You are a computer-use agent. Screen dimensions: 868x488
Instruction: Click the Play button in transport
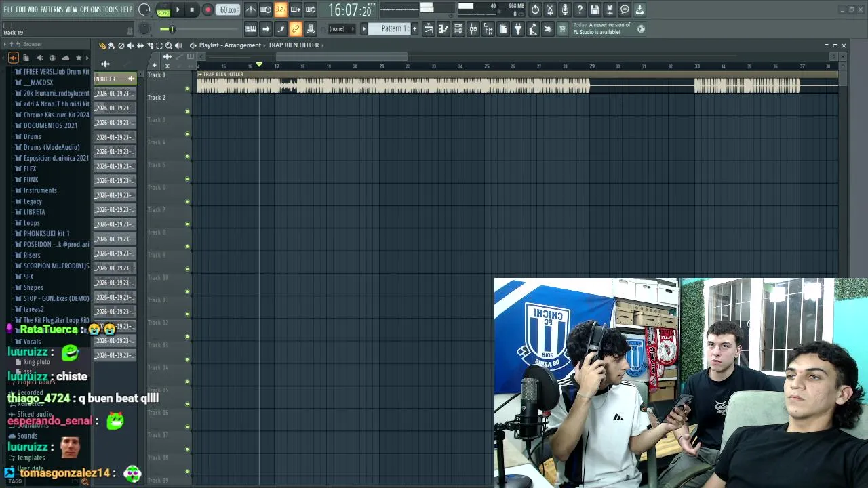coord(178,10)
